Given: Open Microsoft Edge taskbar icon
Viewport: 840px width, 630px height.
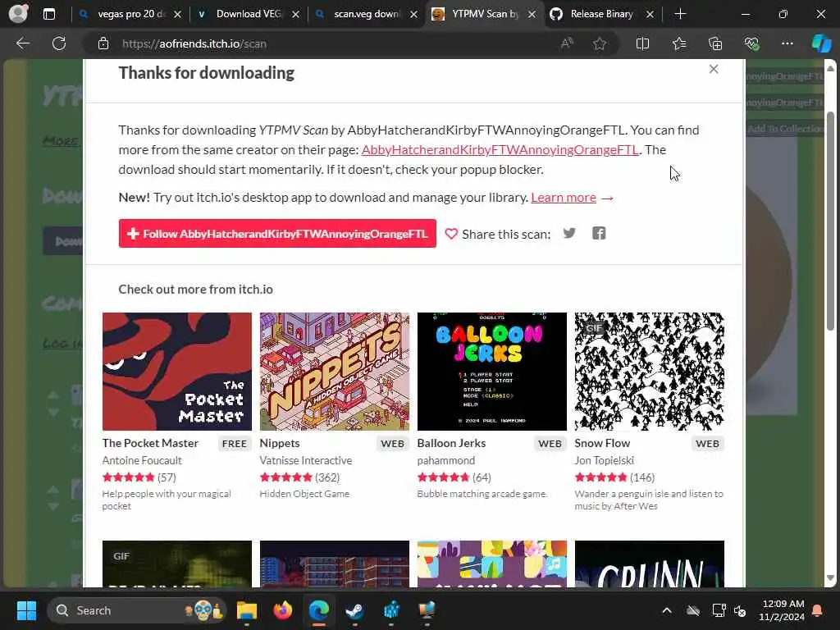Looking at the screenshot, I should click(319, 610).
